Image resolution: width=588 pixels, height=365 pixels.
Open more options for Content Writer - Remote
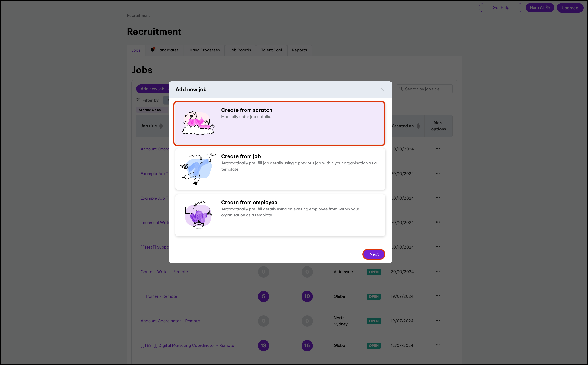[438, 271]
